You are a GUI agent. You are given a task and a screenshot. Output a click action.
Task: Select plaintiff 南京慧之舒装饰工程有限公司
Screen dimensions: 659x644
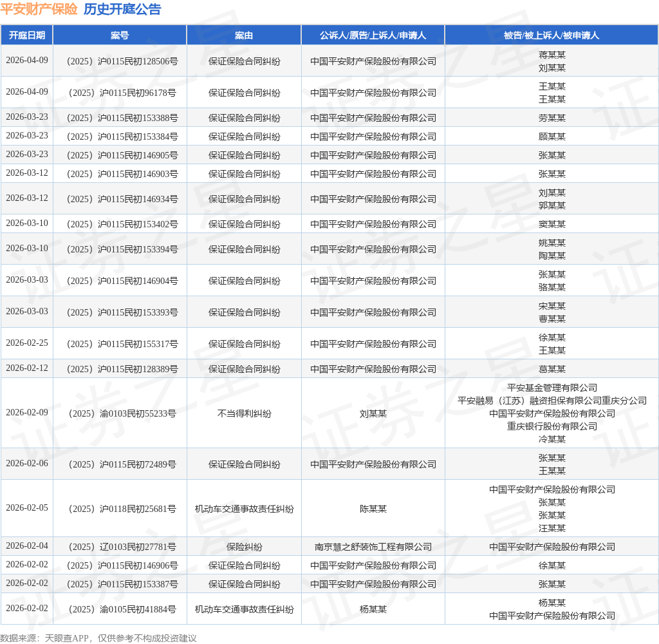click(373, 546)
